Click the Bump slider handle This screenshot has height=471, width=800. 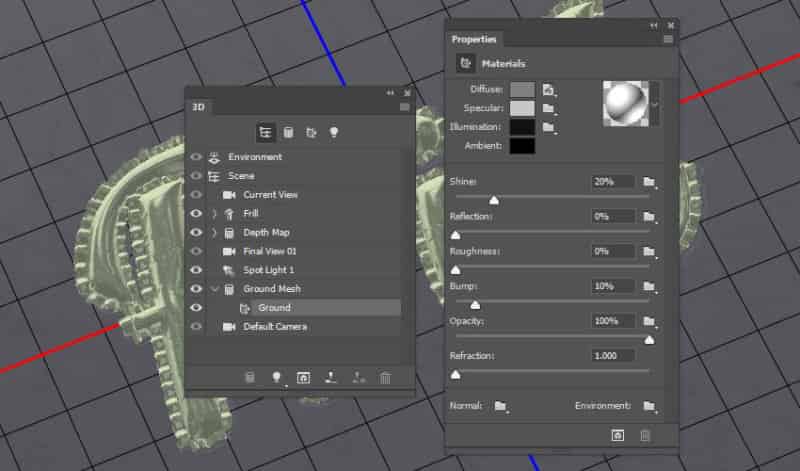pyautogui.click(x=475, y=305)
